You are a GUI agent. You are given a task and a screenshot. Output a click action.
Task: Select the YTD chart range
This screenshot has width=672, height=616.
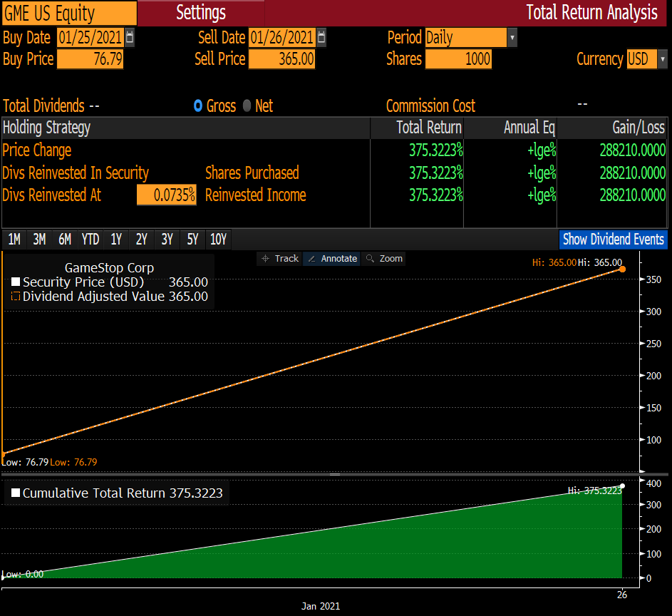(90, 240)
